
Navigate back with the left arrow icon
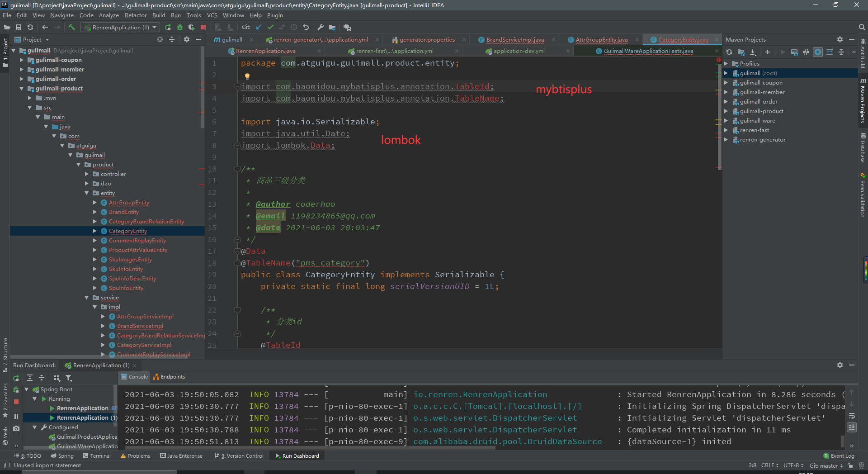tap(45, 27)
